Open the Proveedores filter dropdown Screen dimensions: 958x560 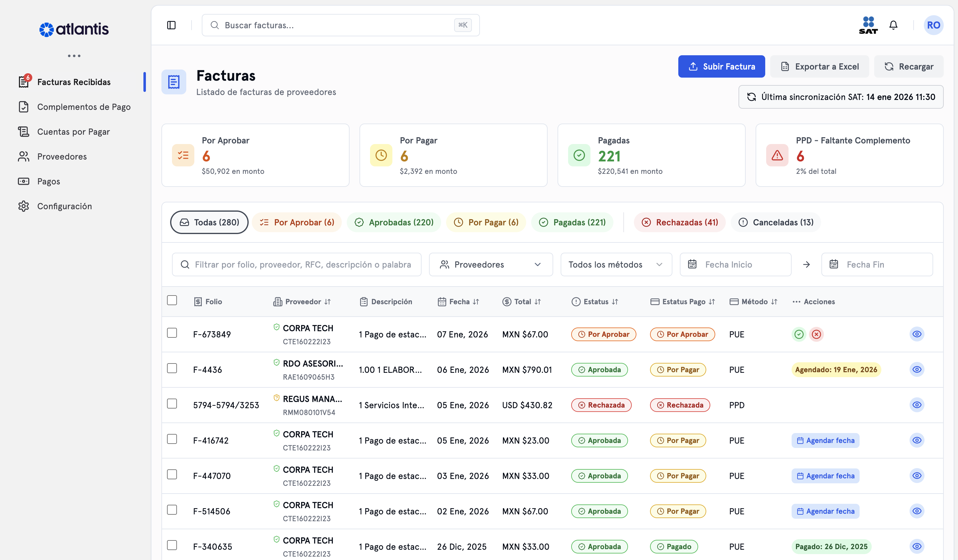(x=490, y=264)
